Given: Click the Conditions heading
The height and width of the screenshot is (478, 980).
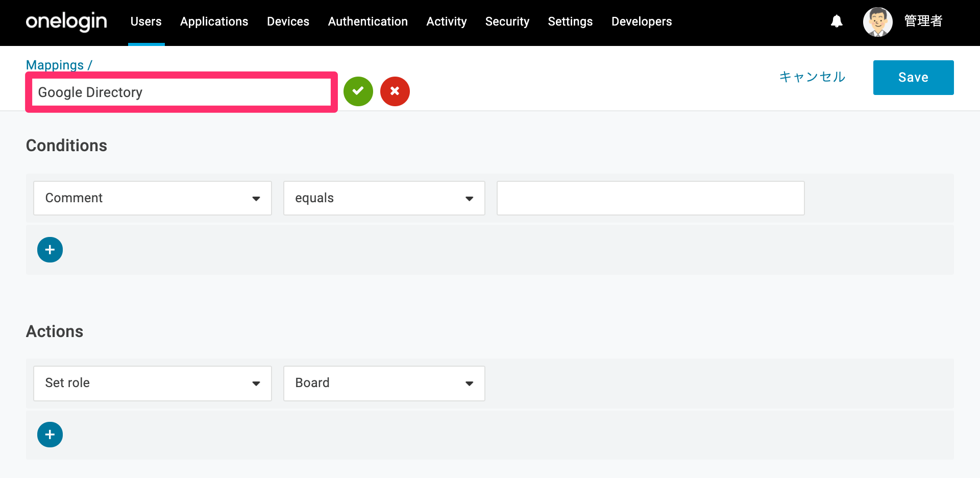Looking at the screenshot, I should (66, 146).
